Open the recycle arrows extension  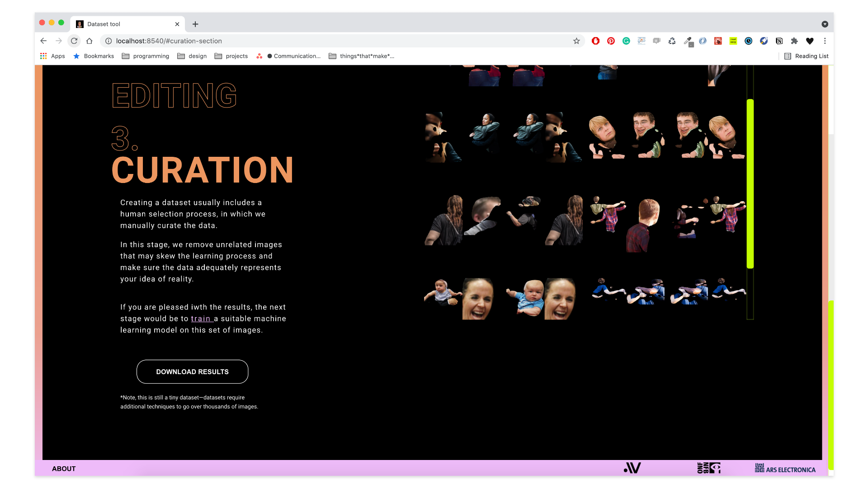672,41
